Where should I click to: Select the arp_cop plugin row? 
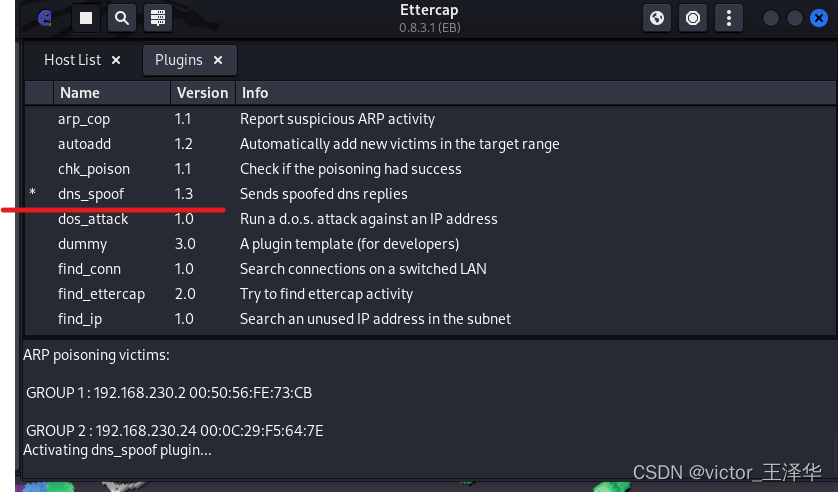coord(84,119)
